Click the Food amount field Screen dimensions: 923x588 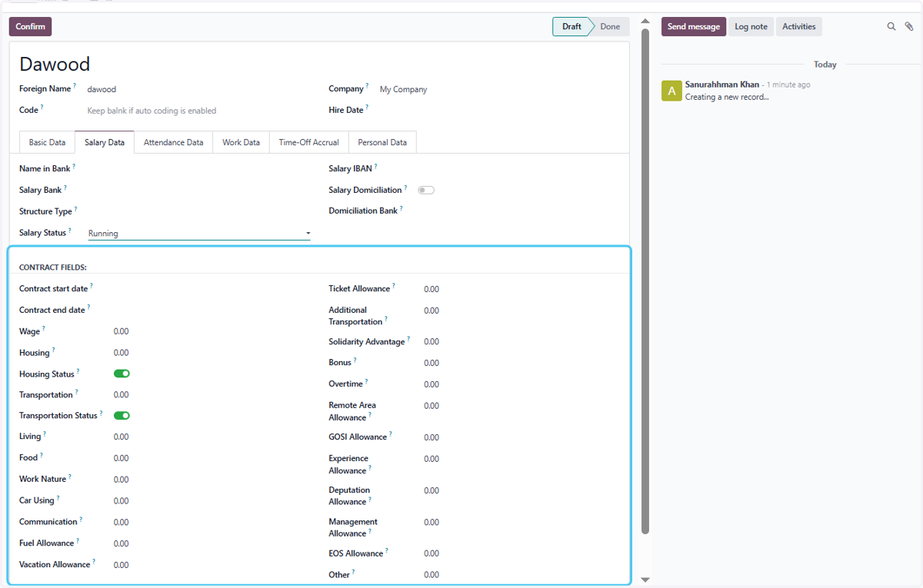coord(212,458)
